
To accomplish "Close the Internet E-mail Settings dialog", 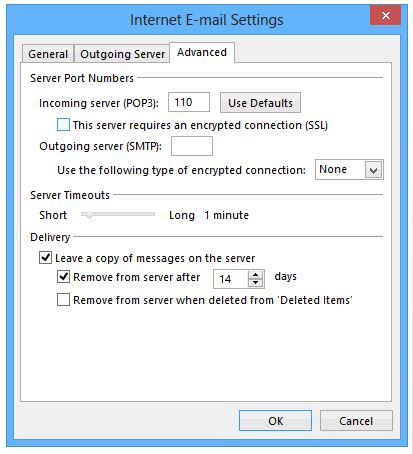I will coord(386,15).
